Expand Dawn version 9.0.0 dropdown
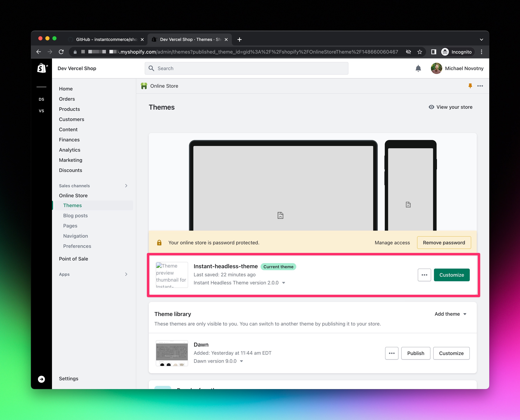This screenshot has height=420, width=520. [x=241, y=361]
